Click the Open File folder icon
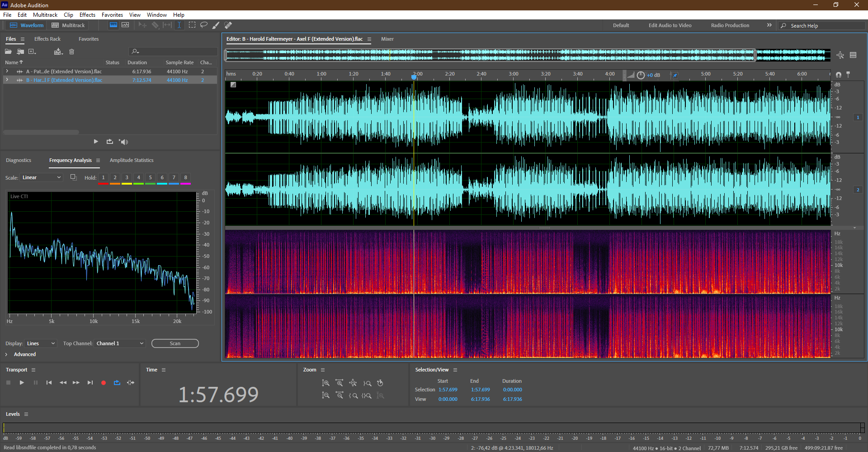The width and height of the screenshot is (868, 452). pyautogui.click(x=8, y=52)
